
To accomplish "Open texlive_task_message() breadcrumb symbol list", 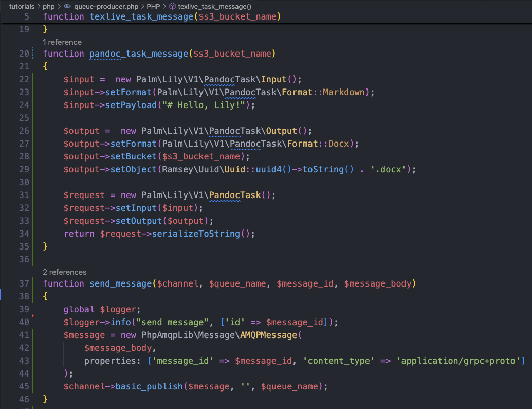I will 214,6.
